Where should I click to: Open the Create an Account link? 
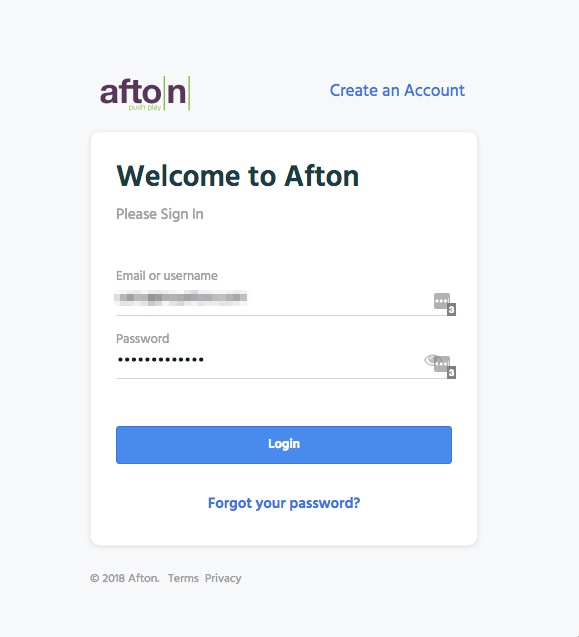tap(397, 90)
